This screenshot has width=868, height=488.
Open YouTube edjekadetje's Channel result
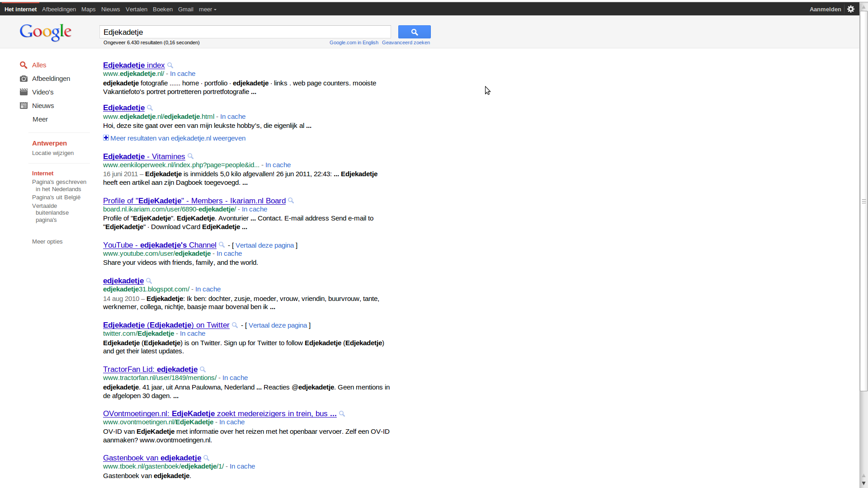(160, 245)
